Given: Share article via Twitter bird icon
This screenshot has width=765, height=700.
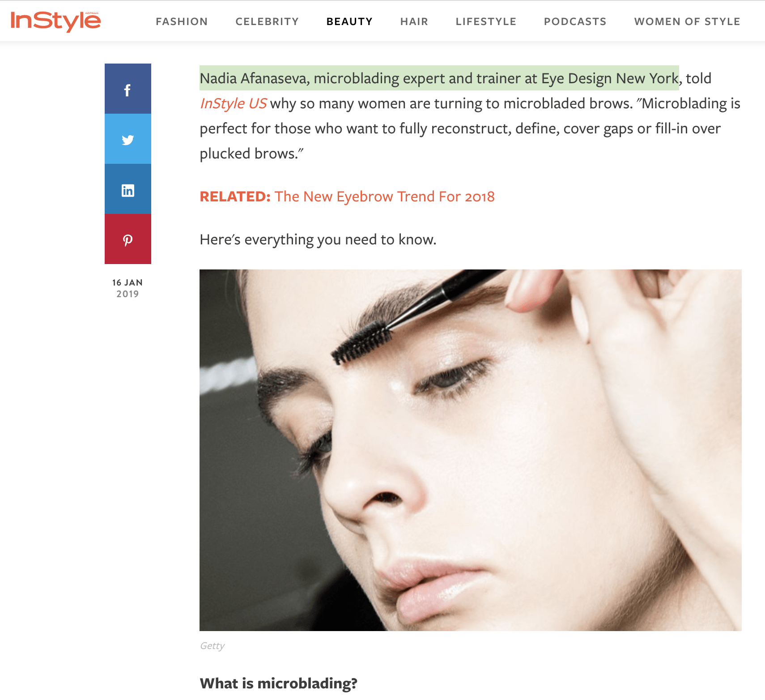Looking at the screenshot, I should click(x=128, y=139).
